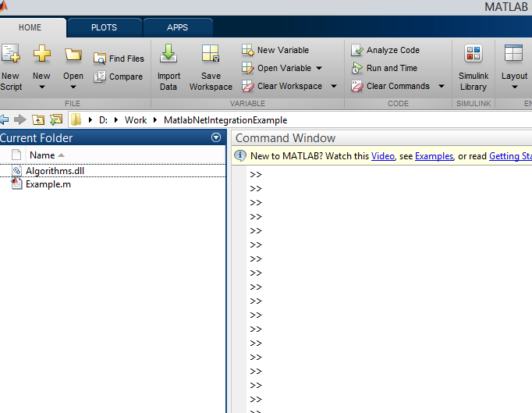Click the New Script icon
The width and height of the screenshot is (532, 413).
(10, 53)
